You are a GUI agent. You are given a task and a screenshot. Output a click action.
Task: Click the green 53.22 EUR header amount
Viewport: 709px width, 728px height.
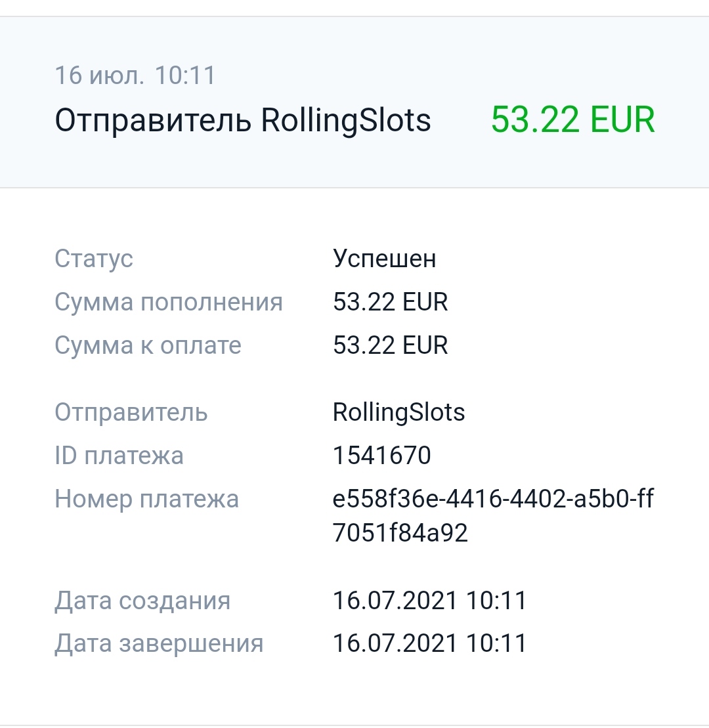coord(572,121)
